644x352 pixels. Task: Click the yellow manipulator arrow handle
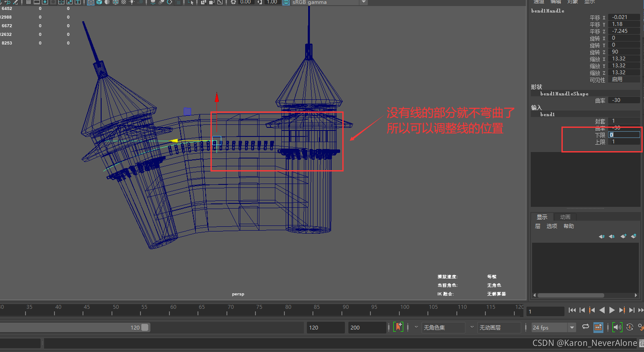pyautogui.click(x=174, y=141)
